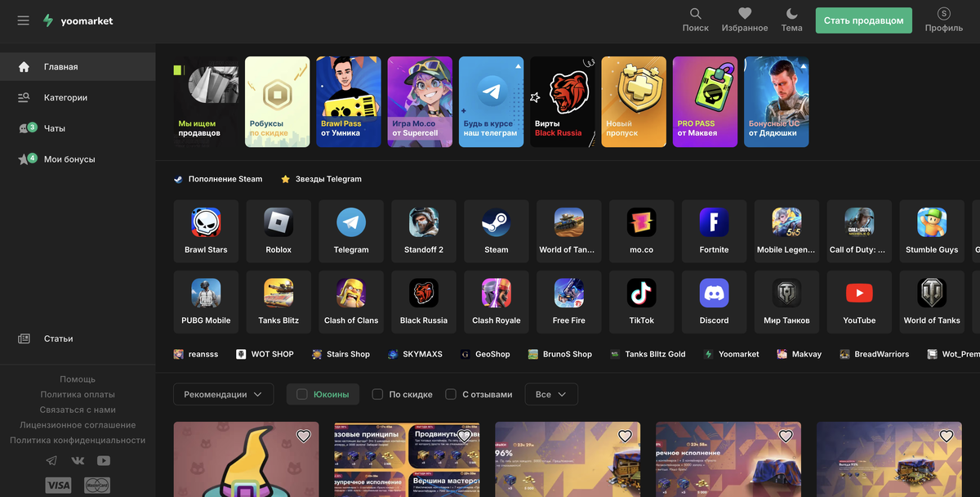The width and height of the screenshot is (980, 497).
Task: Open the footer YouTube social icon
Action: (x=104, y=460)
